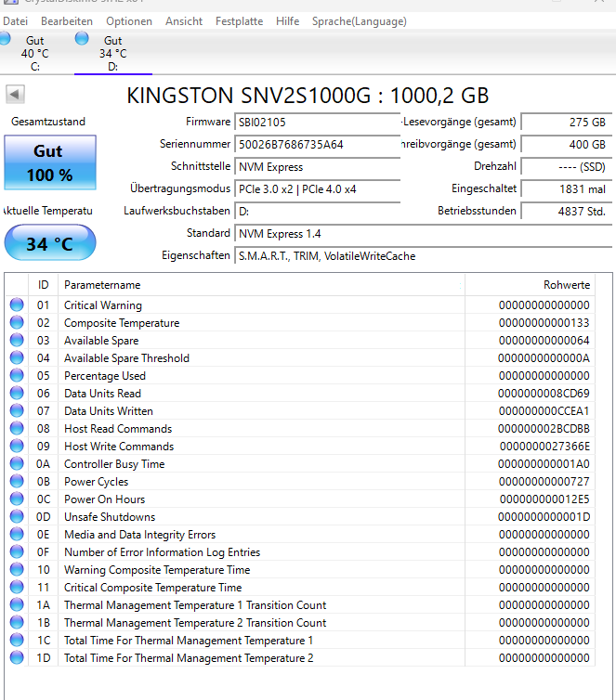Image resolution: width=616 pixels, height=700 pixels.
Task: Open the Datei menu
Action: coord(15,21)
